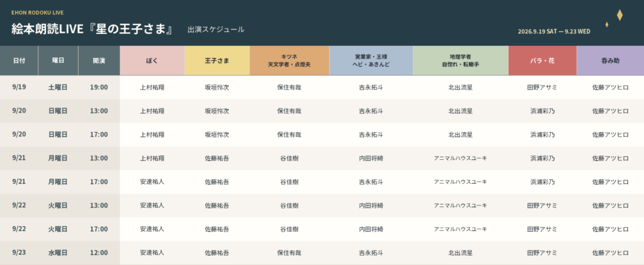The image size is (644, 265).
Task: Click 佐藤アツヒロ in the 9/19 row
Action: coord(610,87)
